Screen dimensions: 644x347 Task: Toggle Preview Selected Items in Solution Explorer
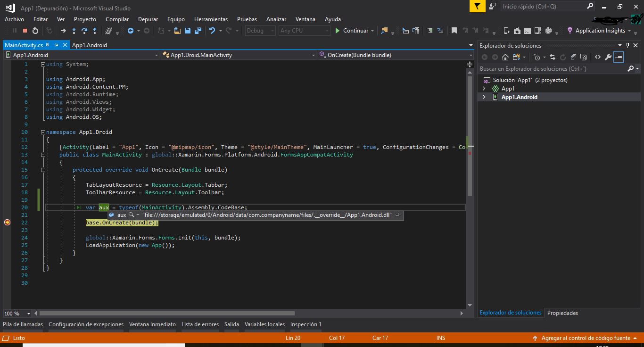pos(618,57)
